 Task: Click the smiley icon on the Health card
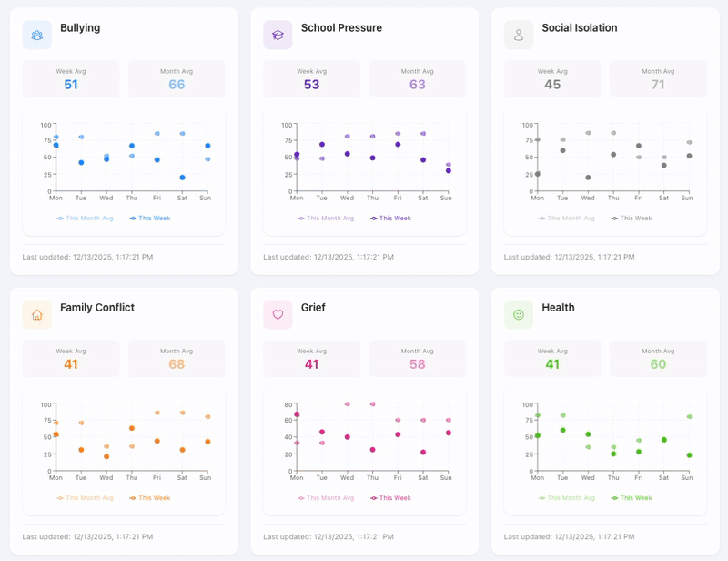point(519,313)
